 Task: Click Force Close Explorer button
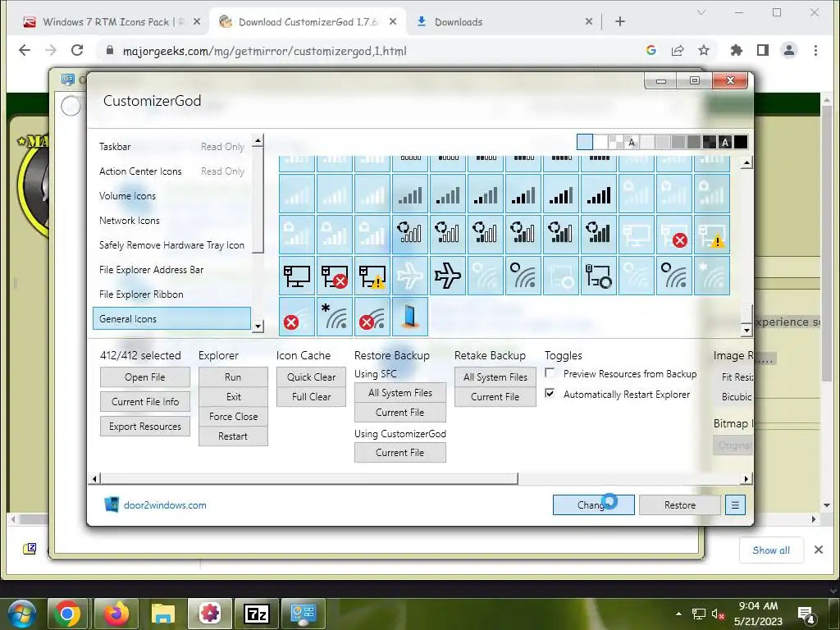[233, 416]
